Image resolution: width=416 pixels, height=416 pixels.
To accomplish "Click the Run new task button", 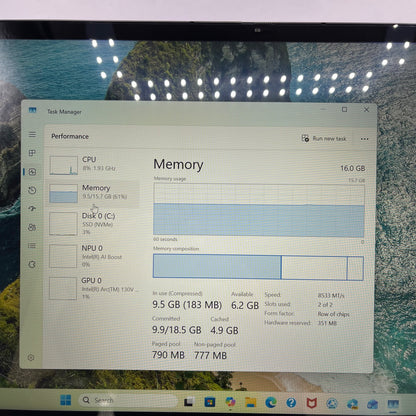I will (324, 138).
